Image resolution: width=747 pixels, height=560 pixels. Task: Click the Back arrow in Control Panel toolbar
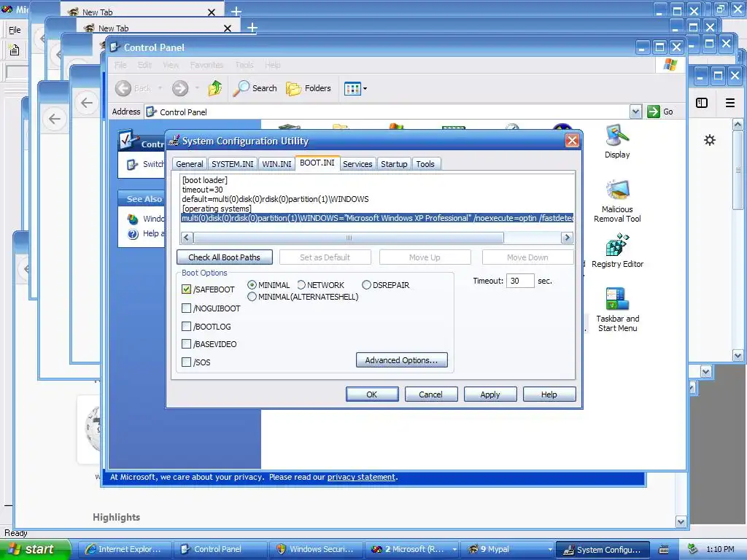[x=123, y=88]
